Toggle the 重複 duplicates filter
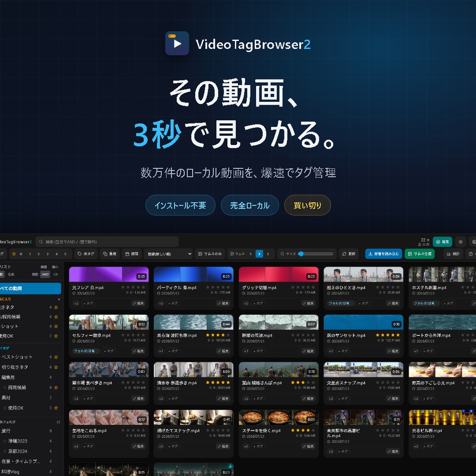This screenshot has height=476, width=476. [110, 254]
